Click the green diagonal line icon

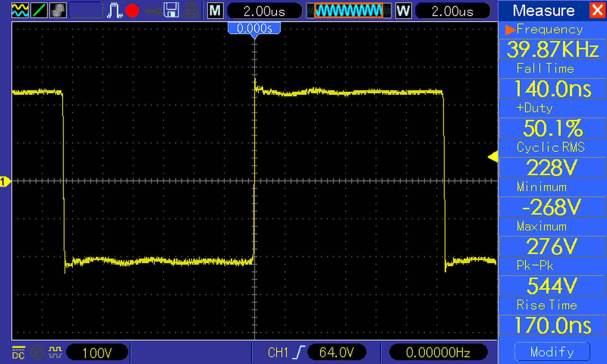coord(39,10)
